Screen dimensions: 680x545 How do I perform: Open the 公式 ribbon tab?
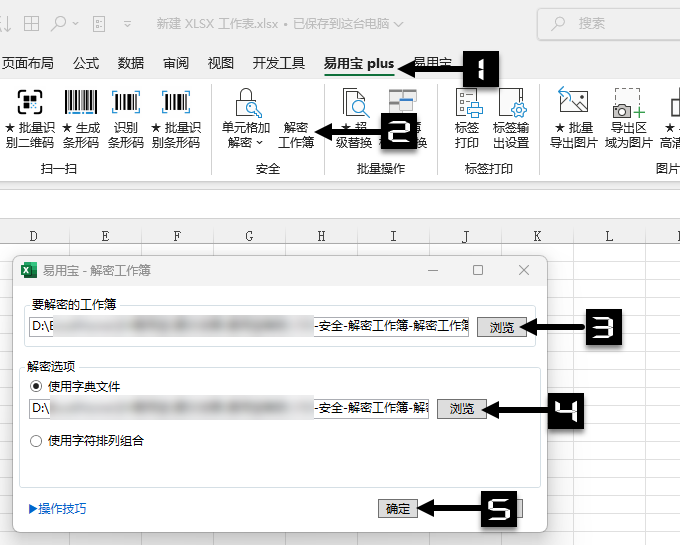(86, 63)
